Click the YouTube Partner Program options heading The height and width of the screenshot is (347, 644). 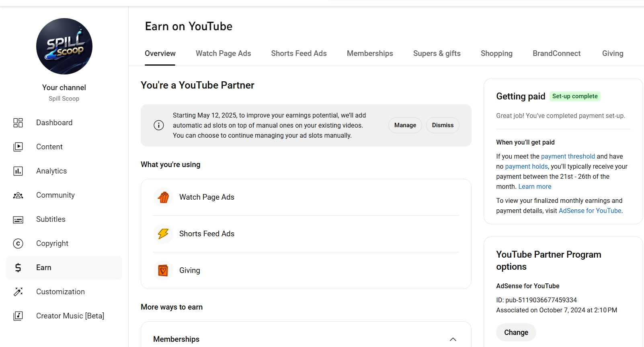(549, 260)
